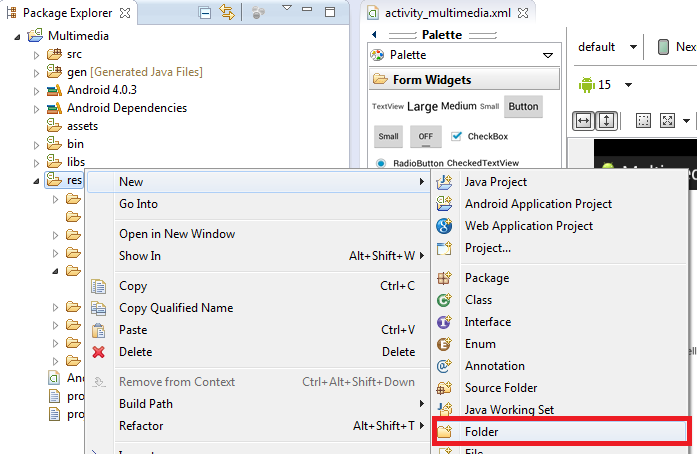The height and width of the screenshot is (454, 697).
Task: Create new Android Application Project
Action: [x=560, y=204]
